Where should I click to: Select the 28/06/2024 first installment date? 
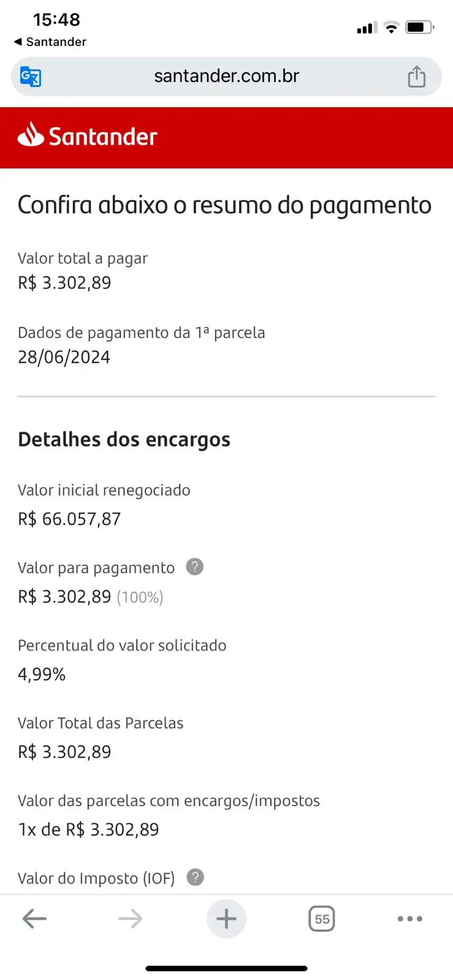tap(64, 357)
